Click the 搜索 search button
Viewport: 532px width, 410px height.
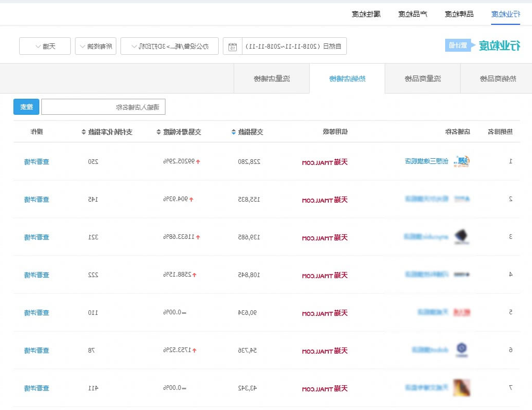26,107
